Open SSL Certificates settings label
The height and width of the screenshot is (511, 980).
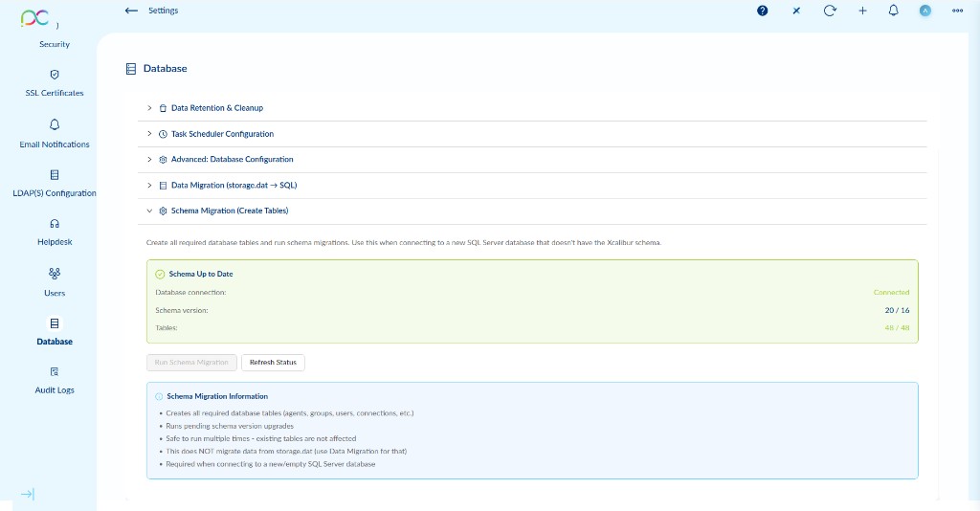coord(55,93)
